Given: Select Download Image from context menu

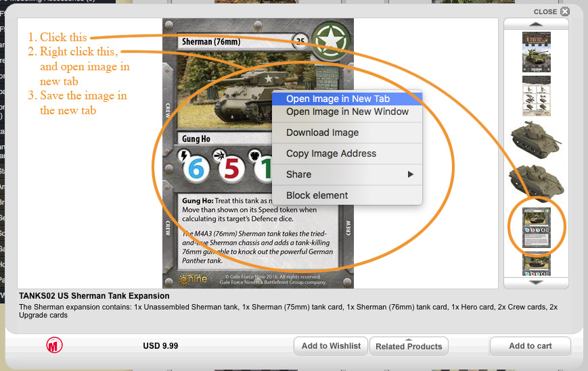Looking at the screenshot, I should click(347, 132).
